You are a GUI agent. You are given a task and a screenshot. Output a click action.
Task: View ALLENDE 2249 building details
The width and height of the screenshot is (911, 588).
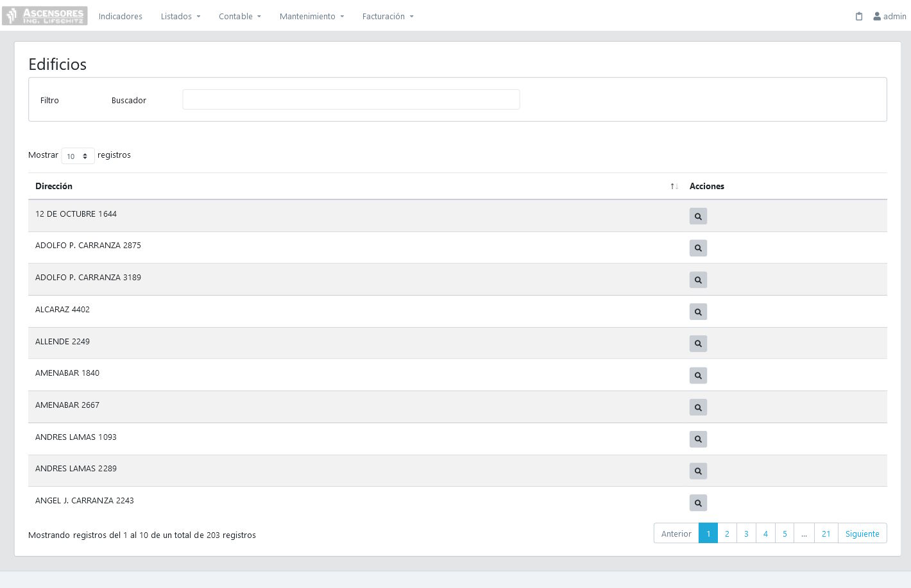tap(698, 344)
